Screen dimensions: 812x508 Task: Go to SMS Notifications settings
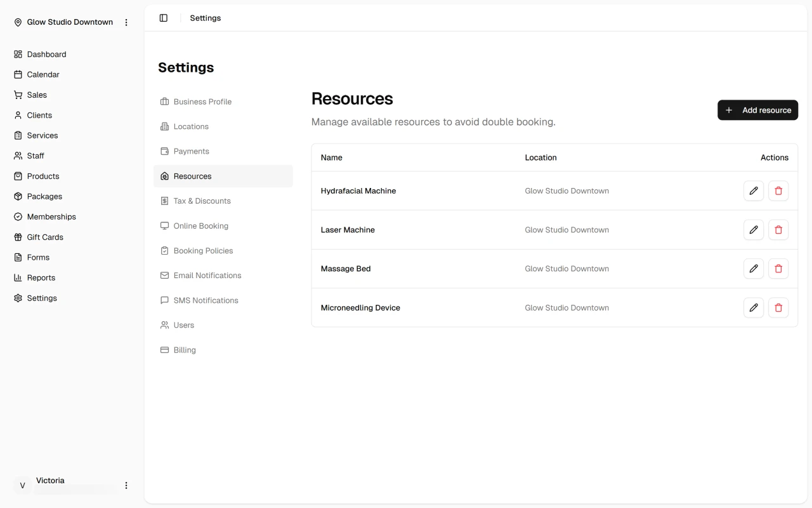223,300
